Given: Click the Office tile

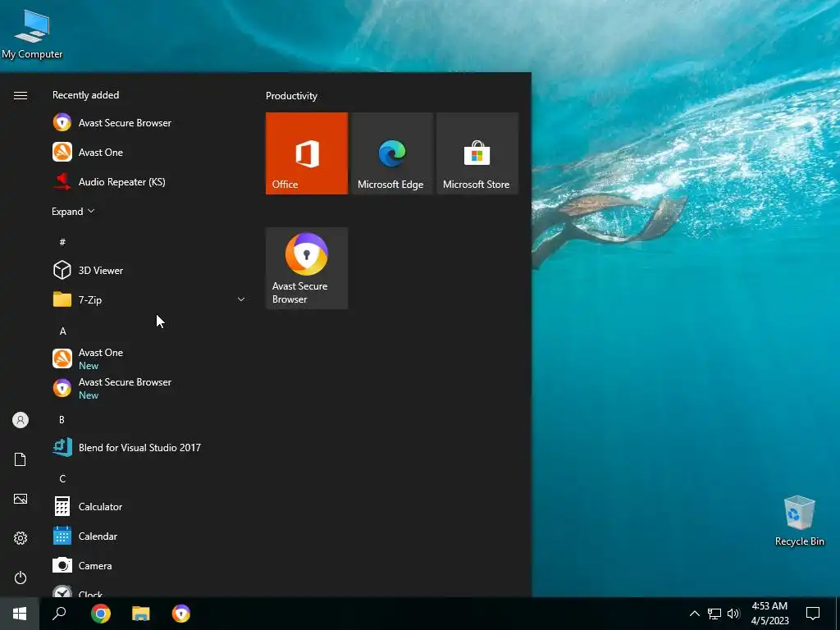Looking at the screenshot, I should pos(307,153).
